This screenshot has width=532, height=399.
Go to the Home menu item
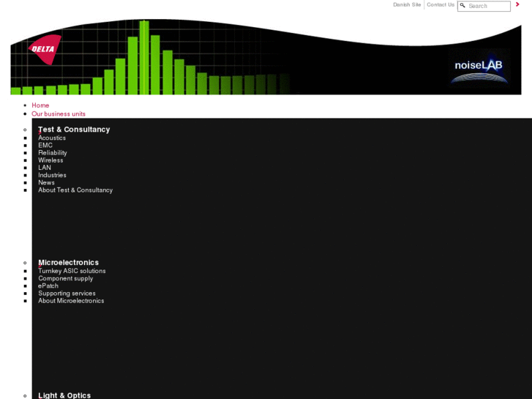[x=40, y=105]
